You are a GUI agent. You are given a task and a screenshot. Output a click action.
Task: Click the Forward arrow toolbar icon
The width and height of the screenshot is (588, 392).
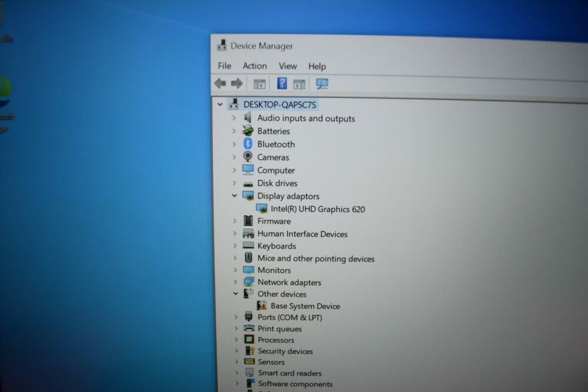(x=236, y=83)
